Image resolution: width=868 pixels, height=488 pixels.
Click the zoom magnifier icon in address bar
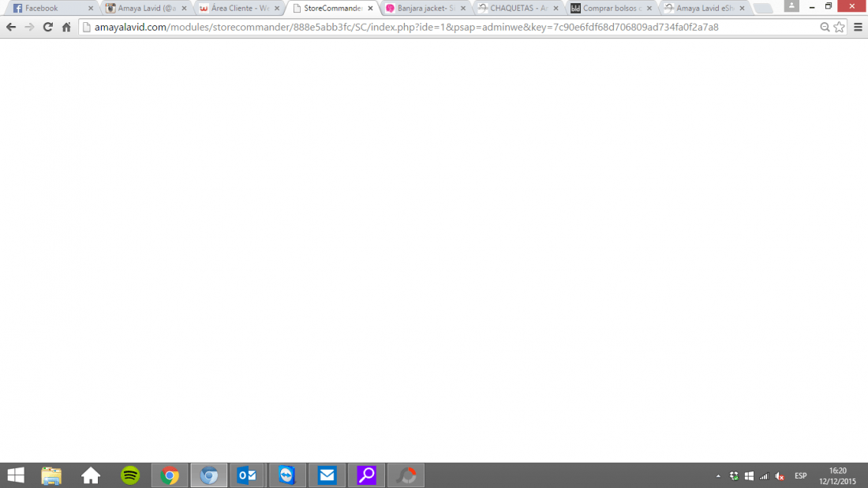click(x=825, y=27)
